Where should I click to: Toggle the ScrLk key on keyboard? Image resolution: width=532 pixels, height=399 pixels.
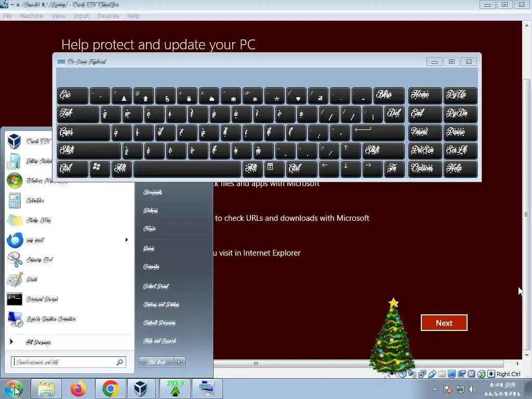(460, 151)
